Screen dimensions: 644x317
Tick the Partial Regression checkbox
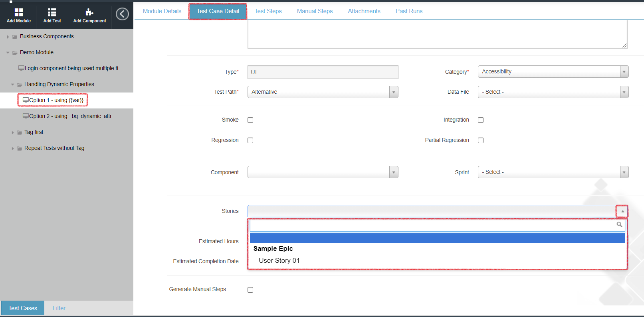click(x=481, y=140)
